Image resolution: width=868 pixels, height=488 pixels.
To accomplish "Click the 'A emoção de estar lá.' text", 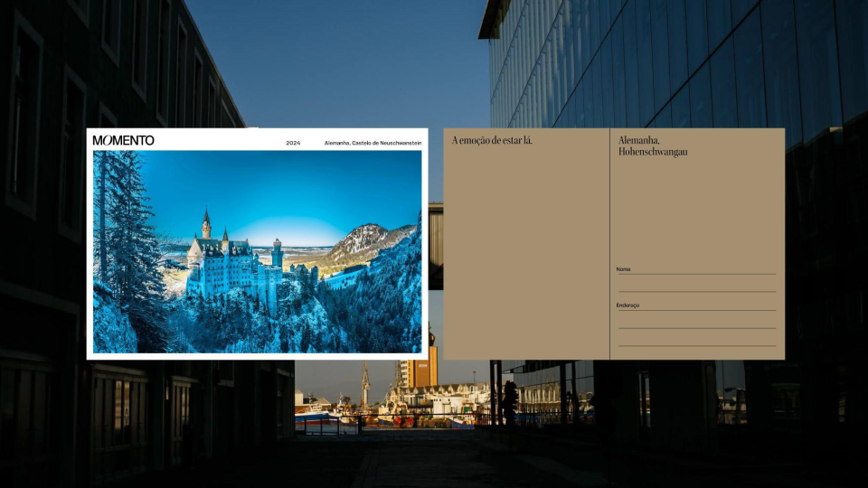I will [492, 141].
